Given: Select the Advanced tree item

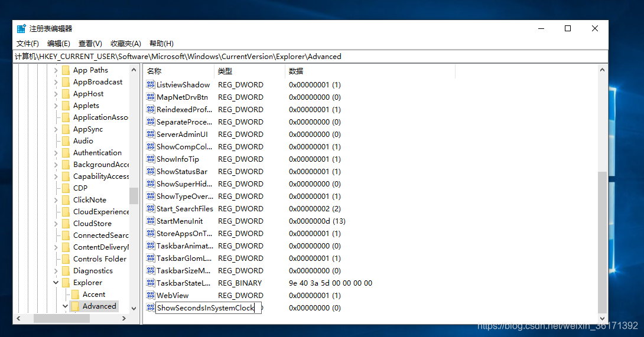Looking at the screenshot, I should [99, 306].
